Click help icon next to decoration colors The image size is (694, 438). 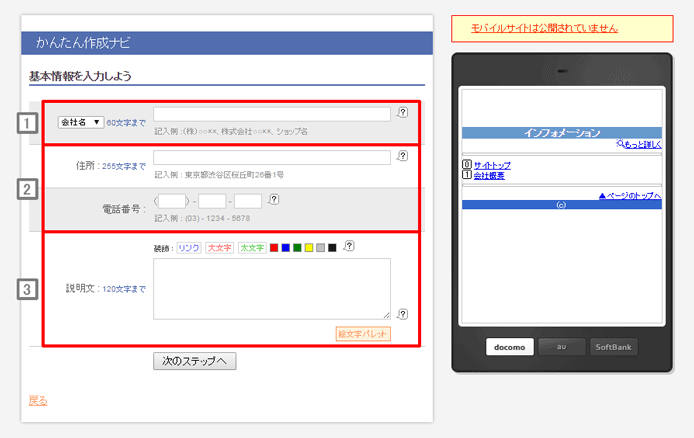[x=349, y=247]
